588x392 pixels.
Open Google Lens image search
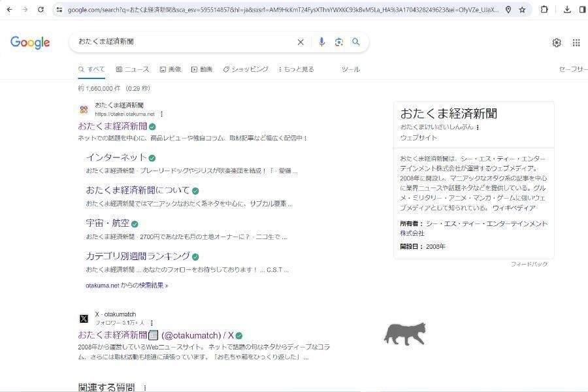(x=339, y=42)
